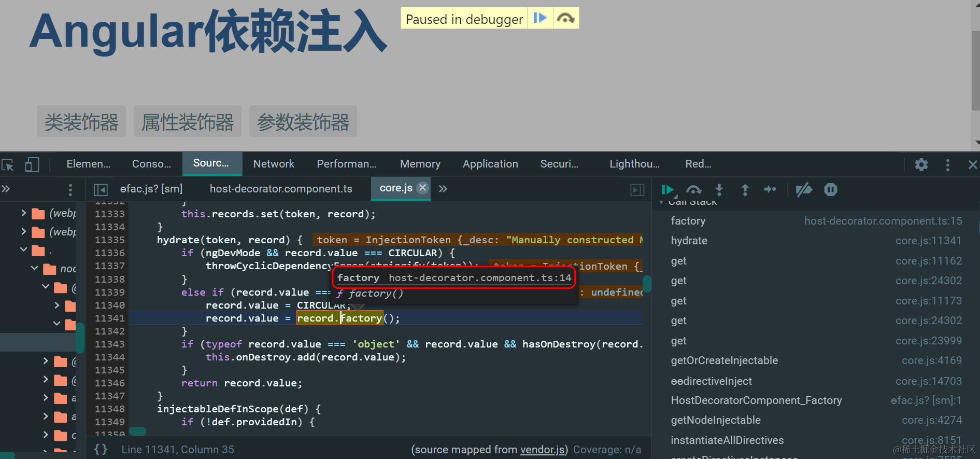Screen dimensions: 980x459
Task: Expand the second (webp folder tree node
Action: (23, 231)
